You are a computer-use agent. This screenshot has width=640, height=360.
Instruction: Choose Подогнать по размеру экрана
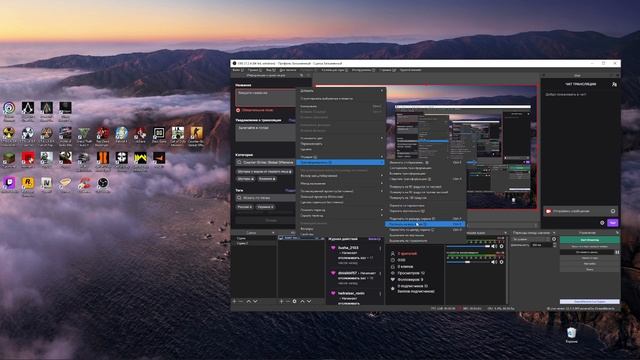click(x=424, y=218)
